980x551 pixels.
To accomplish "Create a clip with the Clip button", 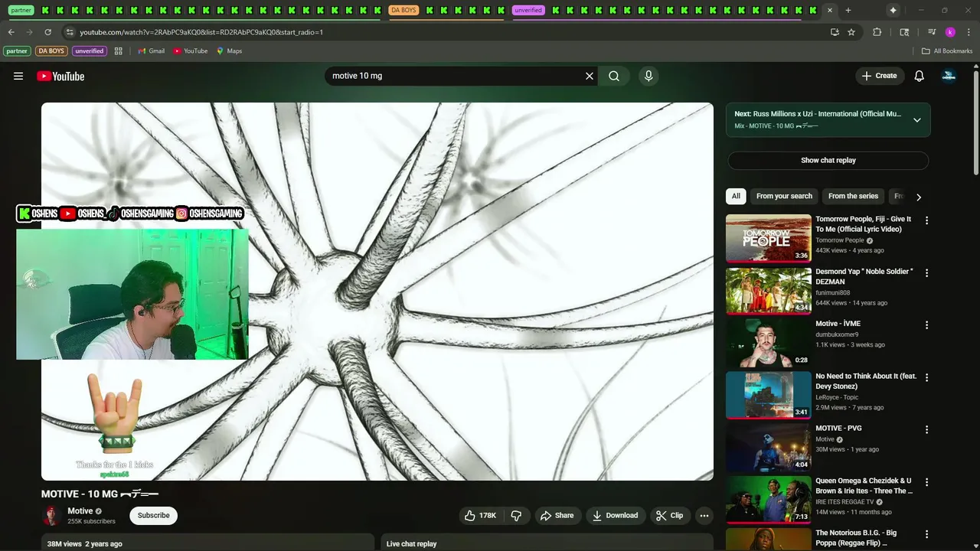I will (x=669, y=516).
